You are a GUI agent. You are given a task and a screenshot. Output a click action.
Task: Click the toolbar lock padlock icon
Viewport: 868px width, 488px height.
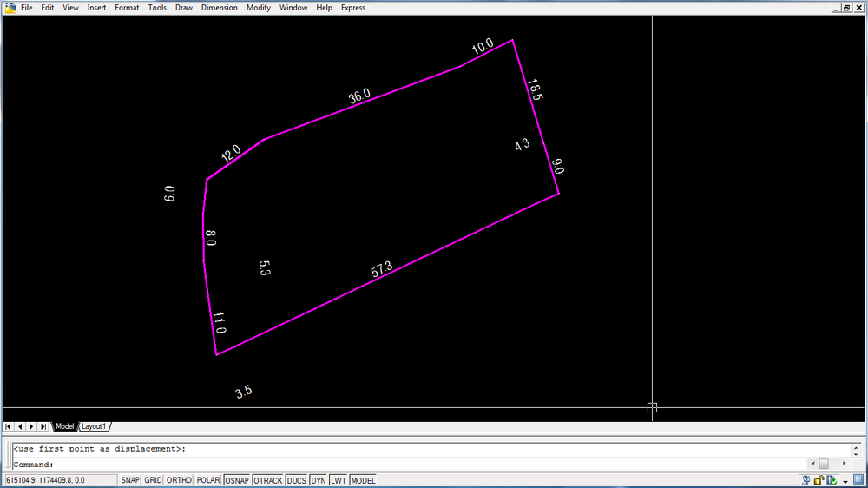pyautogui.click(x=819, y=480)
